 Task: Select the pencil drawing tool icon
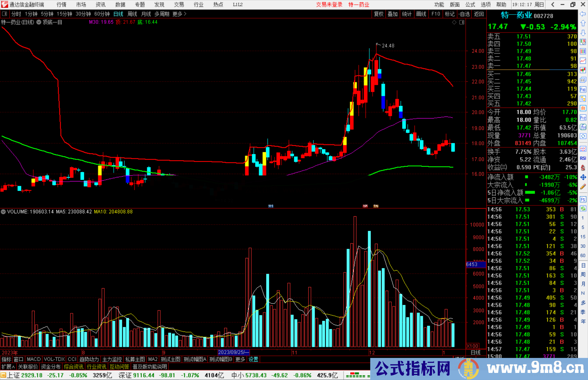click(583, 187)
